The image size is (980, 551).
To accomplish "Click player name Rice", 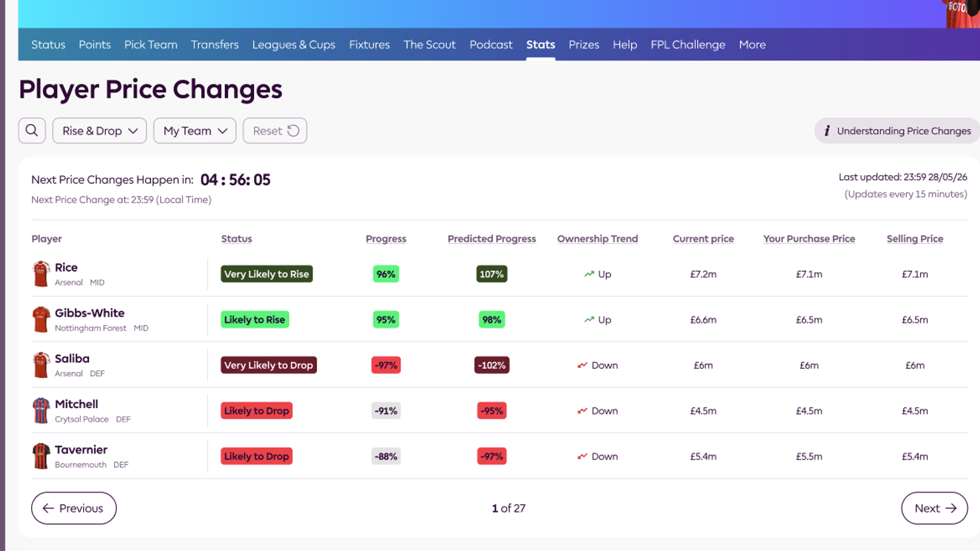I will tap(66, 267).
